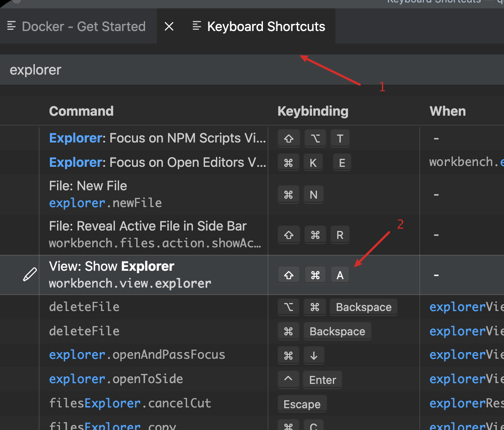504x430 pixels.
Task: Close the Docker - Get Started tab
Action: pos(169,26)
